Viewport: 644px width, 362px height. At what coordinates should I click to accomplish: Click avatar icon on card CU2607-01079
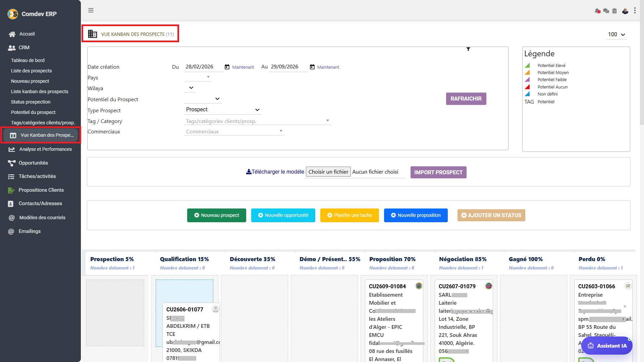[489, 286]
